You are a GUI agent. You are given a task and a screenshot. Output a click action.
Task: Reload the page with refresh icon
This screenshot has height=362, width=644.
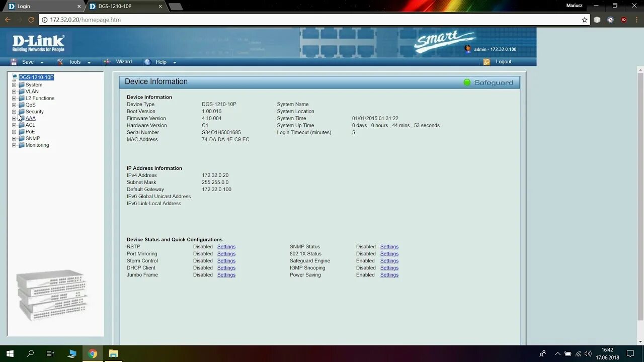pyautogui.click(x=31, y=20)
